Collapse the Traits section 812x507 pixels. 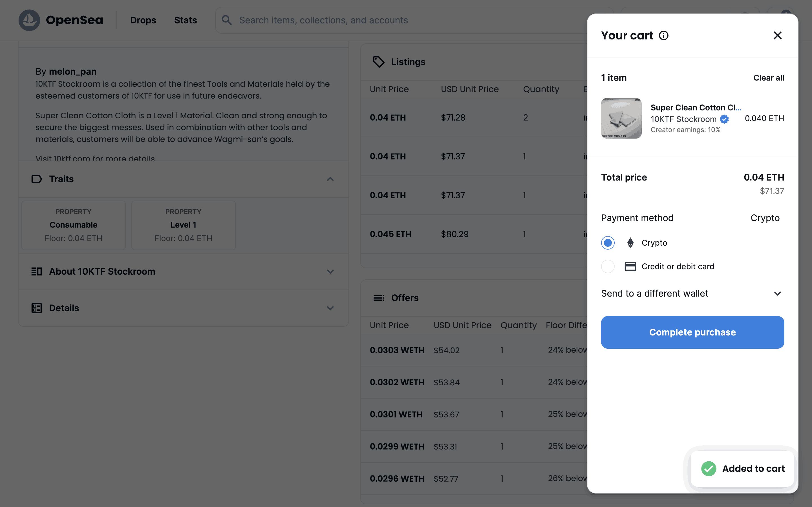330,179
